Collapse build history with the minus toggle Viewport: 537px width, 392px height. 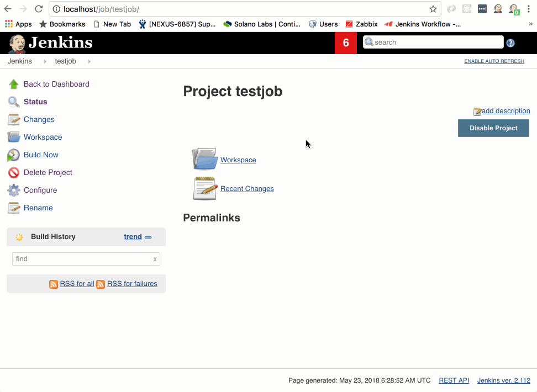pyautogui.click(x=148, y=237)
